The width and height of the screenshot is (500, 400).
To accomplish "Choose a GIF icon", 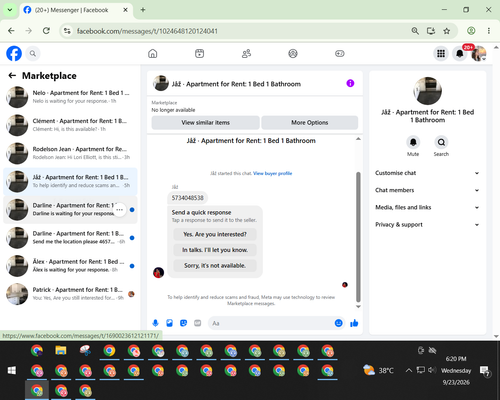I will coord(197,323).
